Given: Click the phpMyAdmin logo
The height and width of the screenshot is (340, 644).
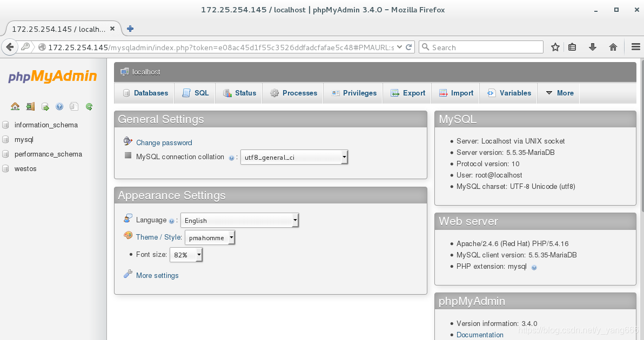Looking at the screenshot, I should [52, 77].
